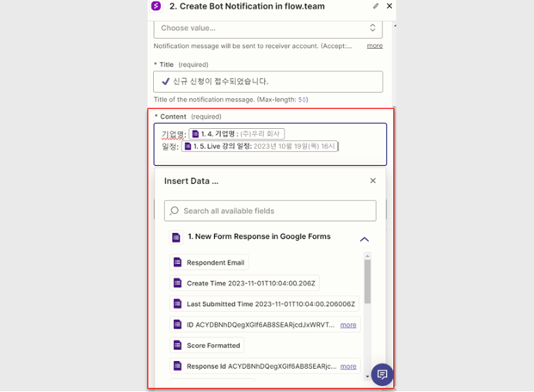Click the 기업명 data pill in Content
This screenshot has width=534, height=392.
tap(236, 134)
